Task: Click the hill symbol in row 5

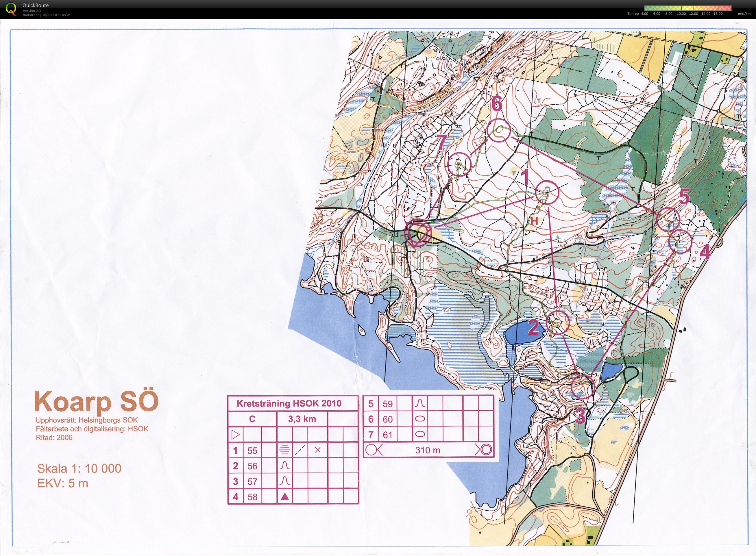Action: point(420,403)
